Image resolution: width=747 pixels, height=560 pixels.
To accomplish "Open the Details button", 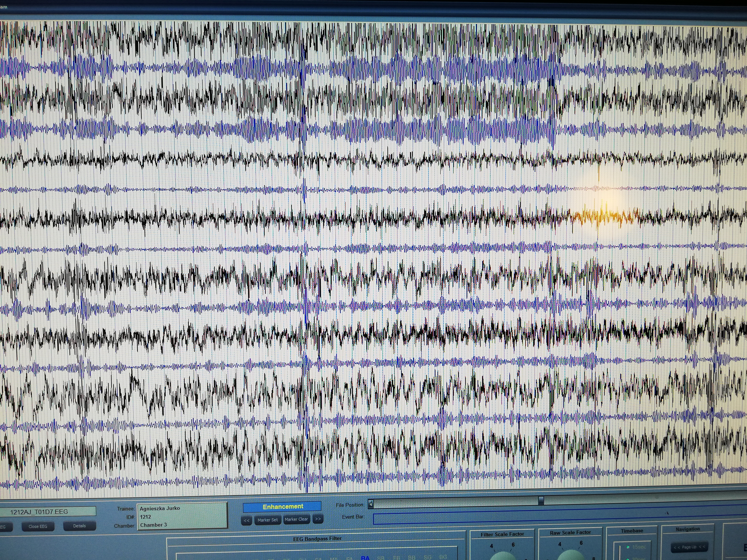I will [x=79, y=526].
